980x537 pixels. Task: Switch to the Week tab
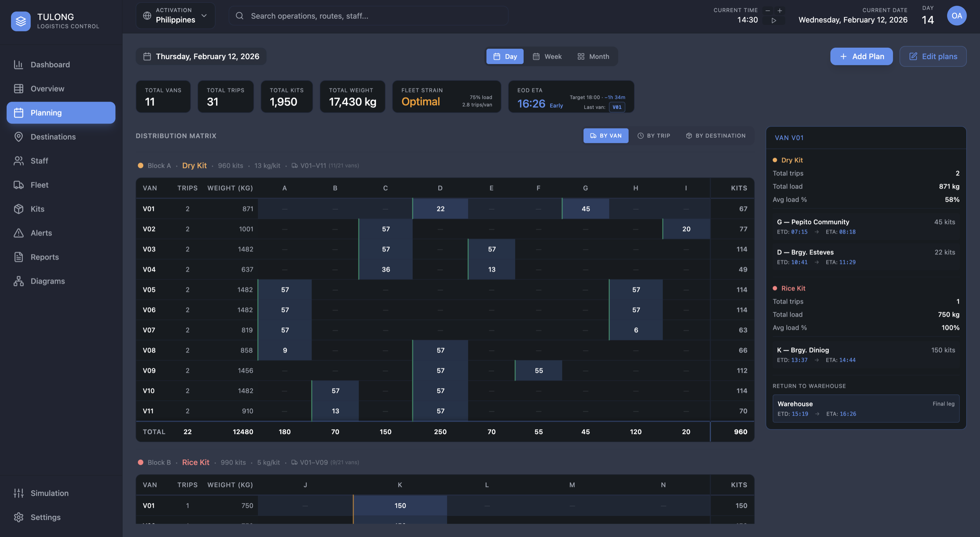pos(547,56)
